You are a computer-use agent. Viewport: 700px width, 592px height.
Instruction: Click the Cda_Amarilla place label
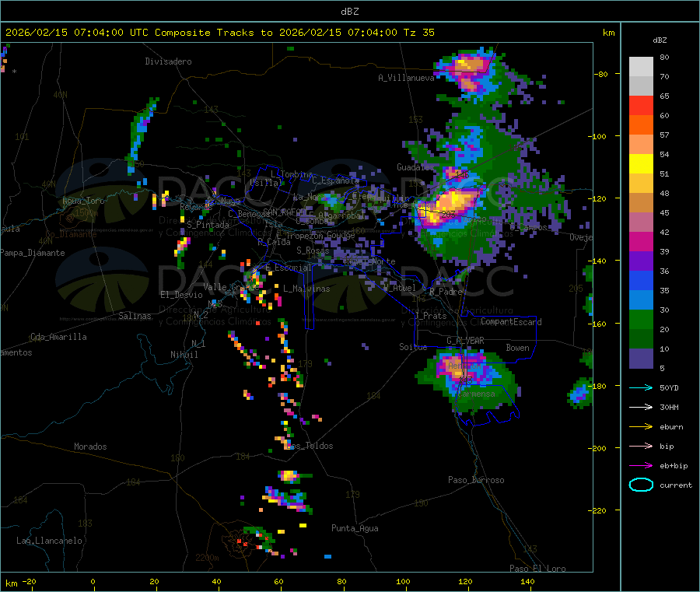coord(58,337)
